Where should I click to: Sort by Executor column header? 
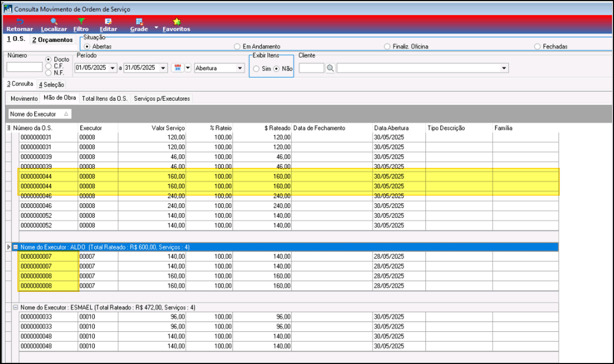[x=98, y=128]
